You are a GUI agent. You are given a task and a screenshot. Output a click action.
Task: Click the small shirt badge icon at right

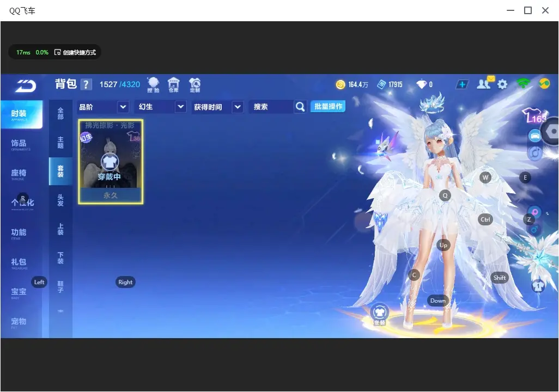tap(538, 286)
